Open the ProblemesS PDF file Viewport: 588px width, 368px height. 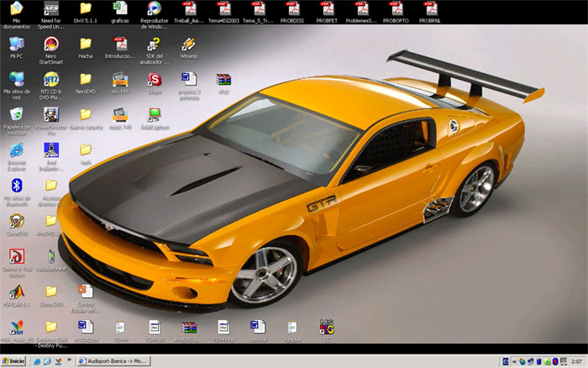point(361,8)
